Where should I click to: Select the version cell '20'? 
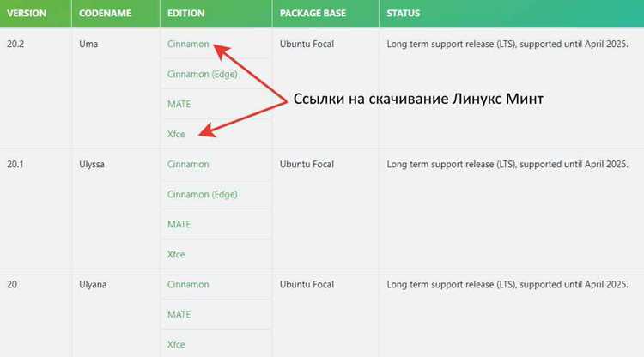pyautogui.click(x=12, y=284)
